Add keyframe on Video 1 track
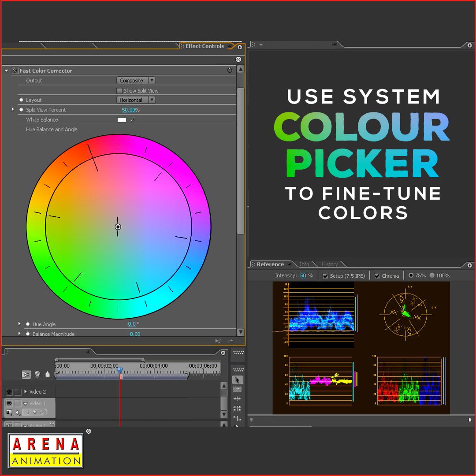476x476 pixels. point(35,412)
